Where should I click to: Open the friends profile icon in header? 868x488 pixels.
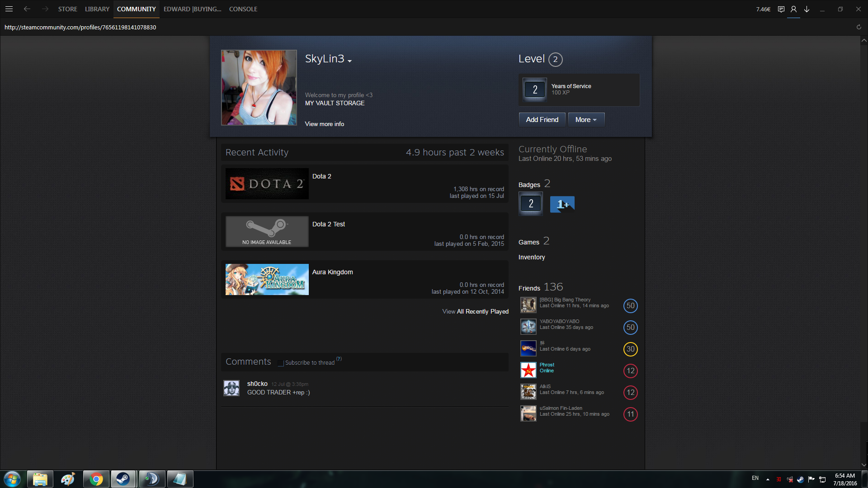point(793,9)
